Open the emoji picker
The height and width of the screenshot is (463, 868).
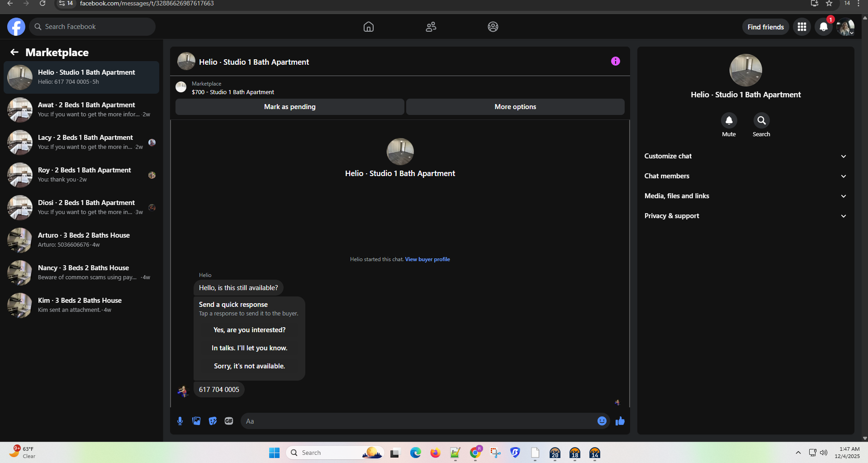(602, 421)
